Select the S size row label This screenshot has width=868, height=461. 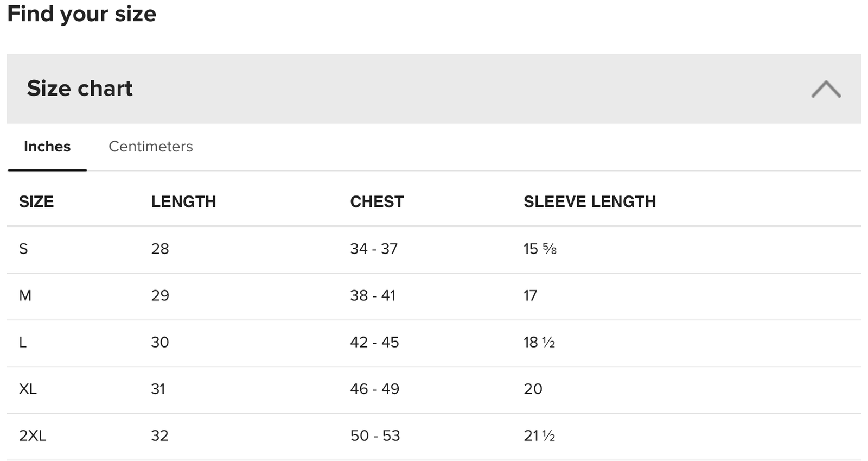(x=23, y=249)
